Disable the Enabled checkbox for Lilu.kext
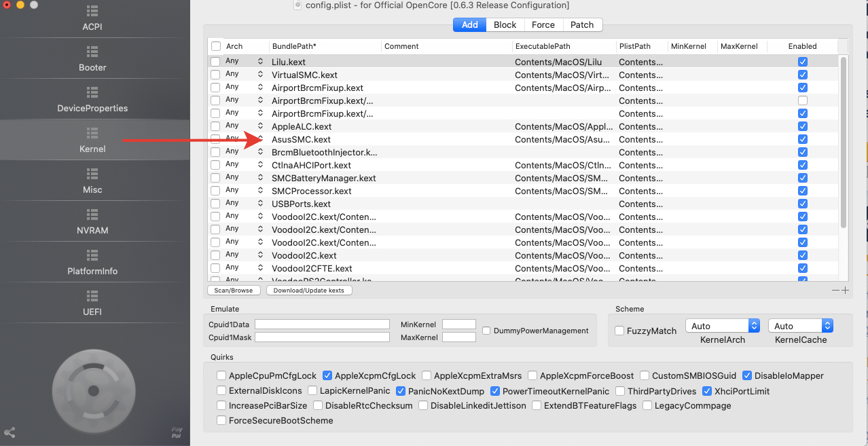 tap(803, 62)
